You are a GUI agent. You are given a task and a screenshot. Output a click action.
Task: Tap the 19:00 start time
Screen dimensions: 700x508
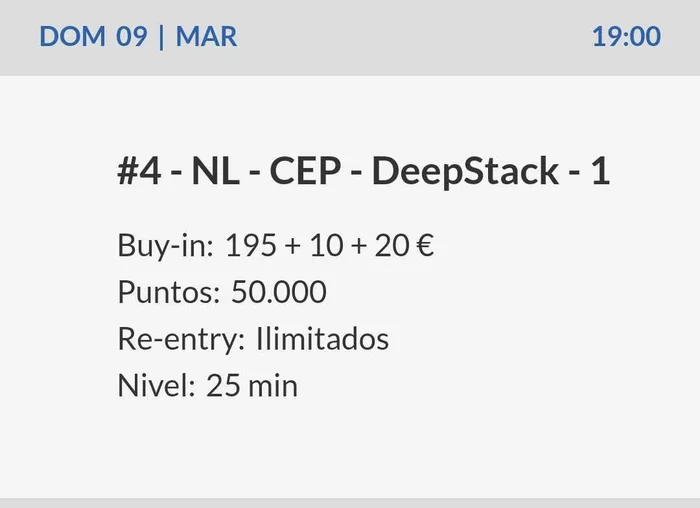pos(626,37)
